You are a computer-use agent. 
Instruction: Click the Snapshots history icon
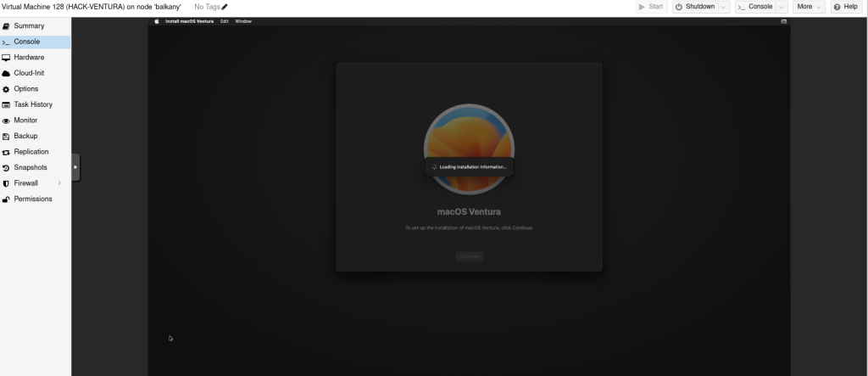coord(6,167)
